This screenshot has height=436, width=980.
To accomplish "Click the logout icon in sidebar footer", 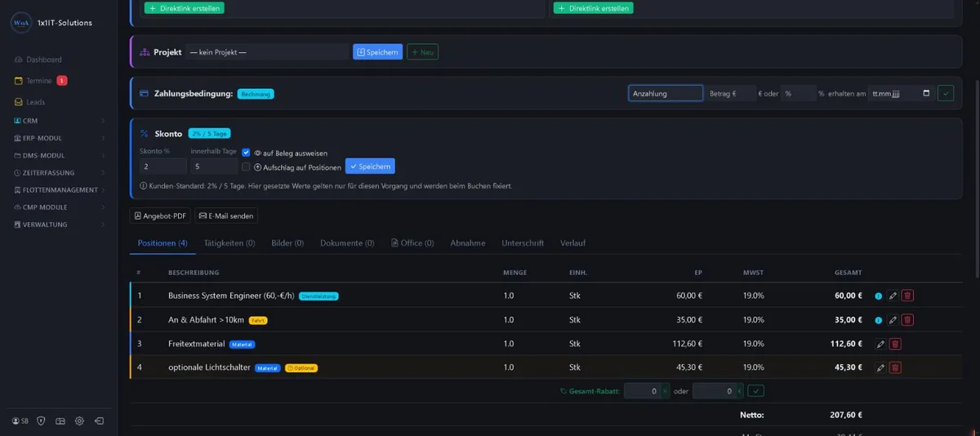I will pos(99,421).
